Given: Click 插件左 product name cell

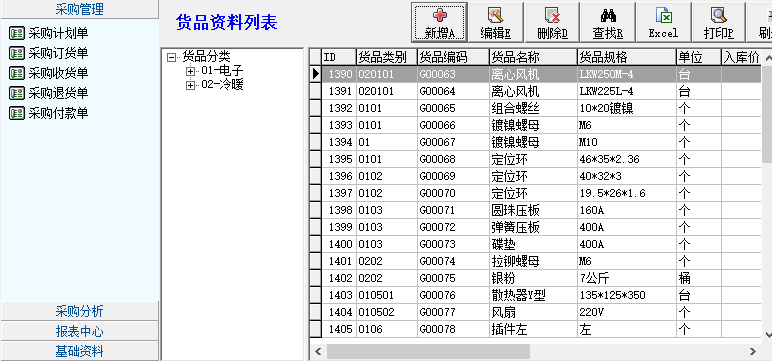Looking at the screenshot, I should coord(533,329).
